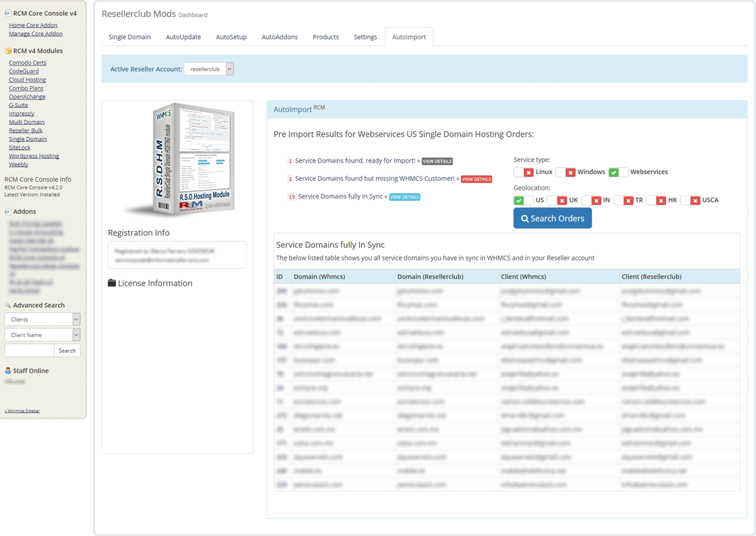Open the Active Reseller Account dropdown
Image resolution: width=756 pixels, height=536 pixels.
tap(209, 69)
